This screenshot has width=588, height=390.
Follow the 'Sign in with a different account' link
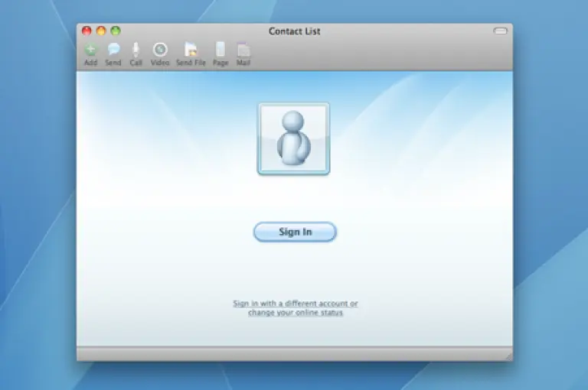(x=295, y=304)
